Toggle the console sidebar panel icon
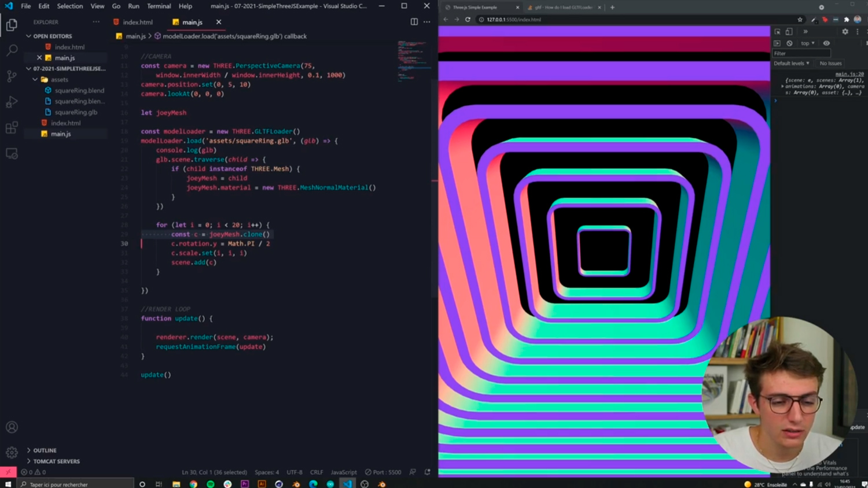 tap(777, 43)
